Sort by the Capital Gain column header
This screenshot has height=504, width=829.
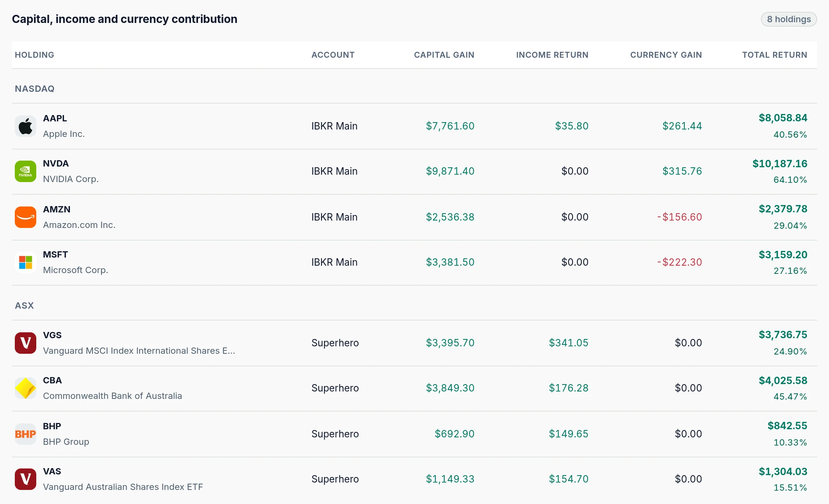pyautogui.click(x=444, y=55)
